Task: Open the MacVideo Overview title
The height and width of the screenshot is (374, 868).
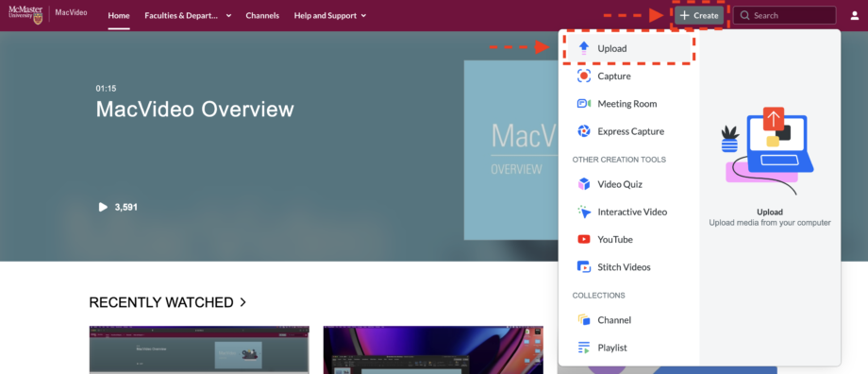Action: 195,110
